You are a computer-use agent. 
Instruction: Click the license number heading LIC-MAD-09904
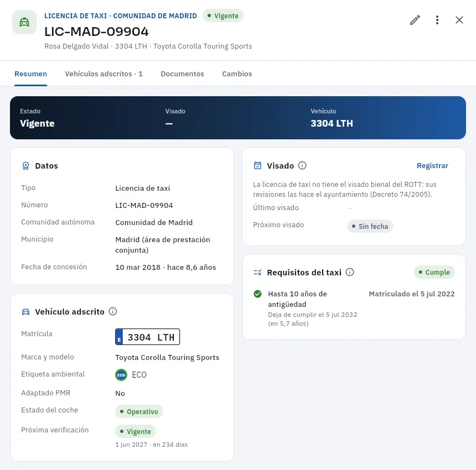point(96,32)
